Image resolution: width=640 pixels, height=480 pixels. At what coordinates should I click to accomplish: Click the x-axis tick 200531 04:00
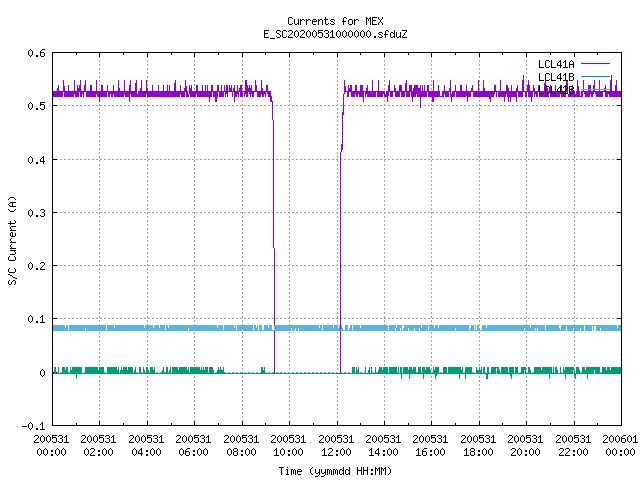[146, 446]
